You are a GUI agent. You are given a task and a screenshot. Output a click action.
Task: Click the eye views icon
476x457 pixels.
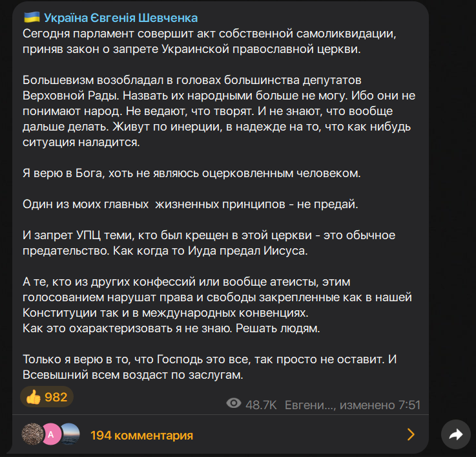pos(233,404)
